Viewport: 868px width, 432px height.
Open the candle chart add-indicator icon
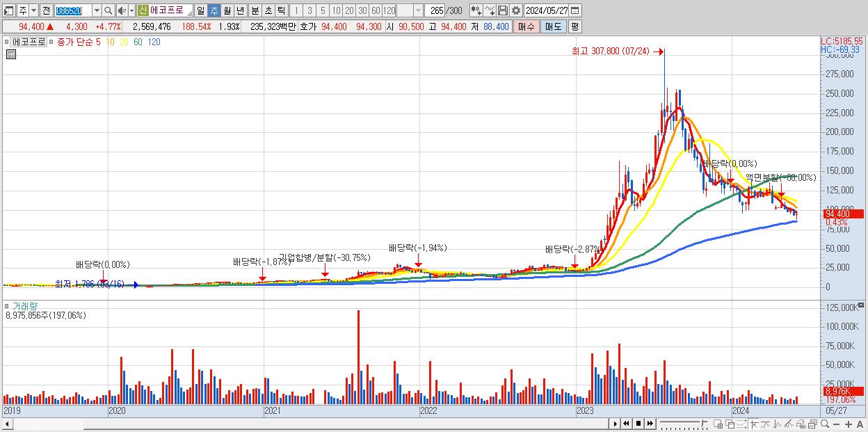[x=476, y=10]
